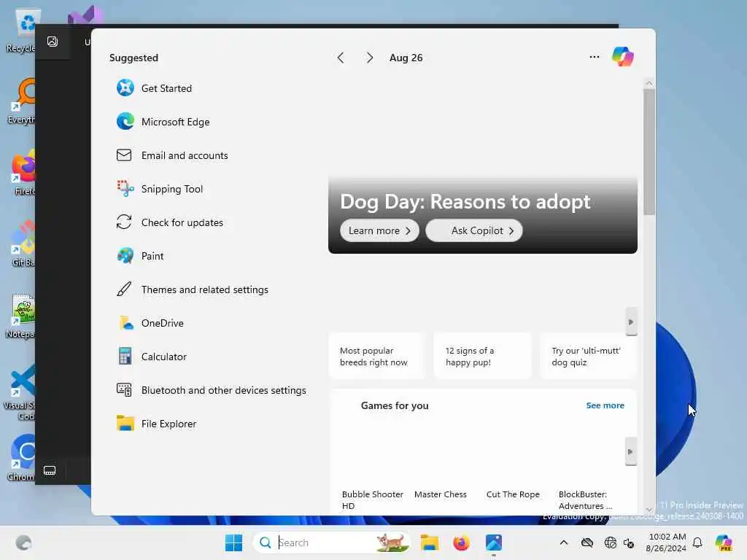
Task: Advance the Games for you carousel
Action: pos(631,451)
